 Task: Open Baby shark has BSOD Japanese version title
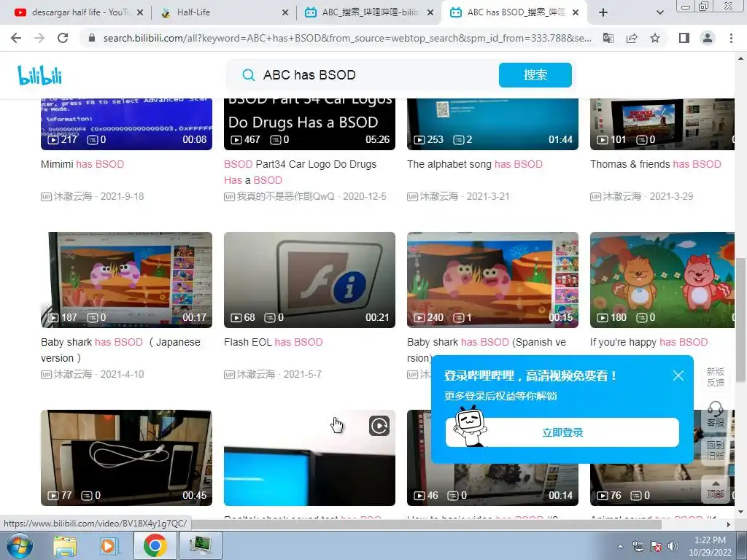120,350
